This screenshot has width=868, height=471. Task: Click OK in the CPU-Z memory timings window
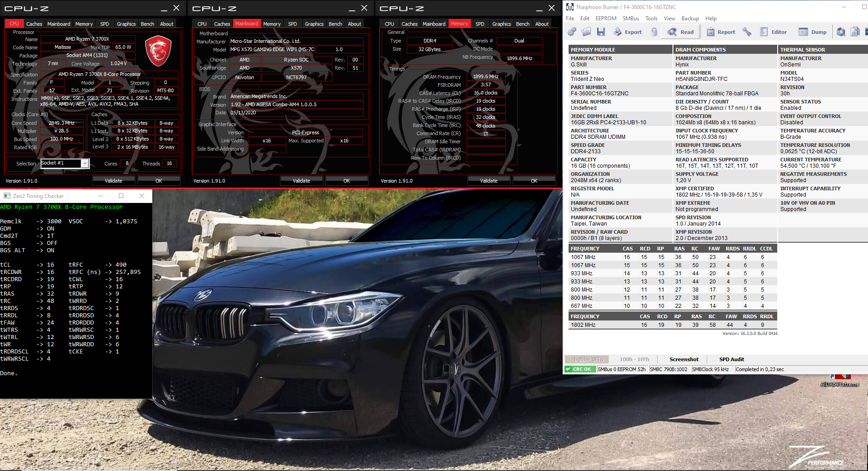tap(534, 181)
